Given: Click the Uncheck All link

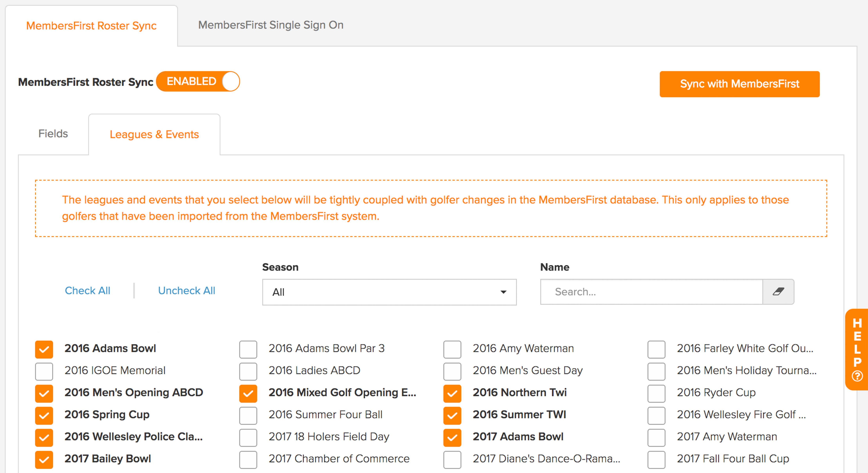Looking at the screenshot, I should [x=187, y=291].
